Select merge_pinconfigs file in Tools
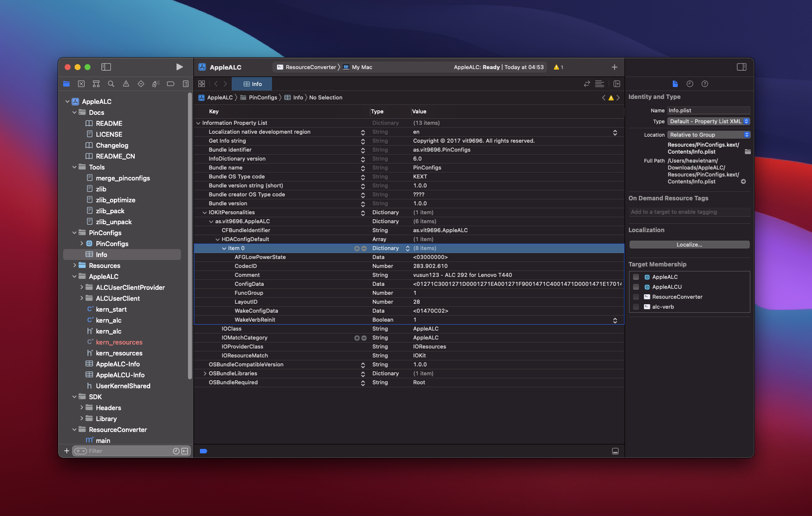Screen dimensions: 812x516 click(x=122, y=178)
